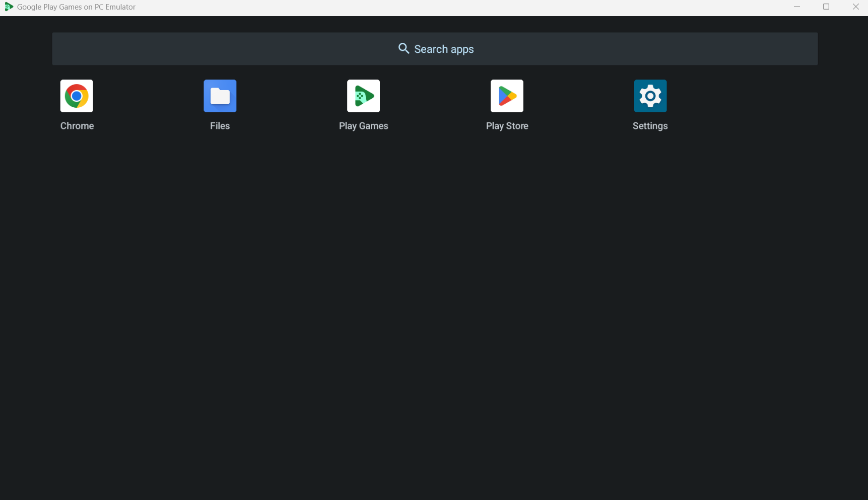This screenshot has width=868, height=500.
Task: Click the 'Chrome' label text
Action: (x=77, y=126)
